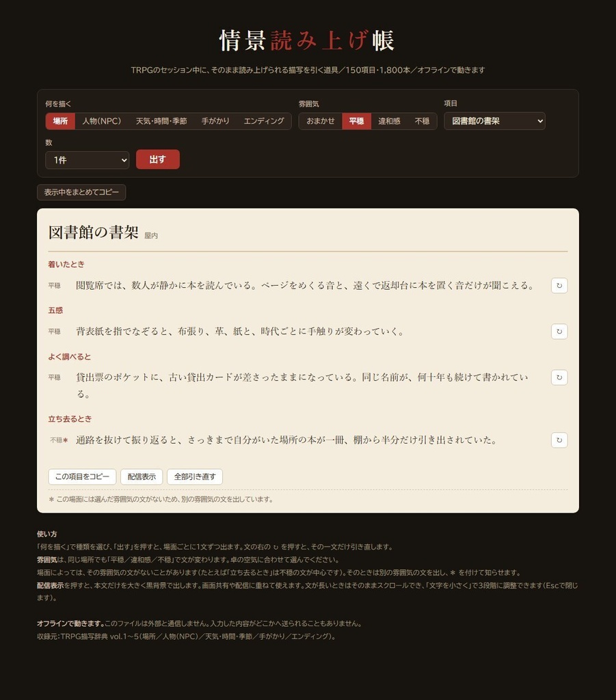This screenshot has width=616, height=700.
Task: Click the red 出す button
Action: (157, 159)
